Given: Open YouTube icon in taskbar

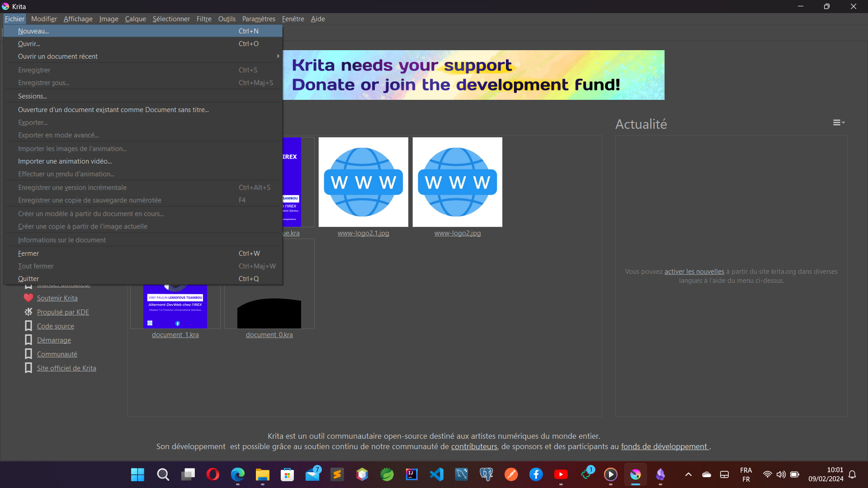Looking at the screenshot, I should [561, 474].
